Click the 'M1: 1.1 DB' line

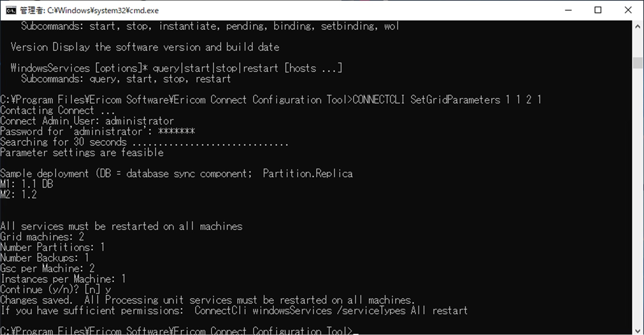pos(27,184)
